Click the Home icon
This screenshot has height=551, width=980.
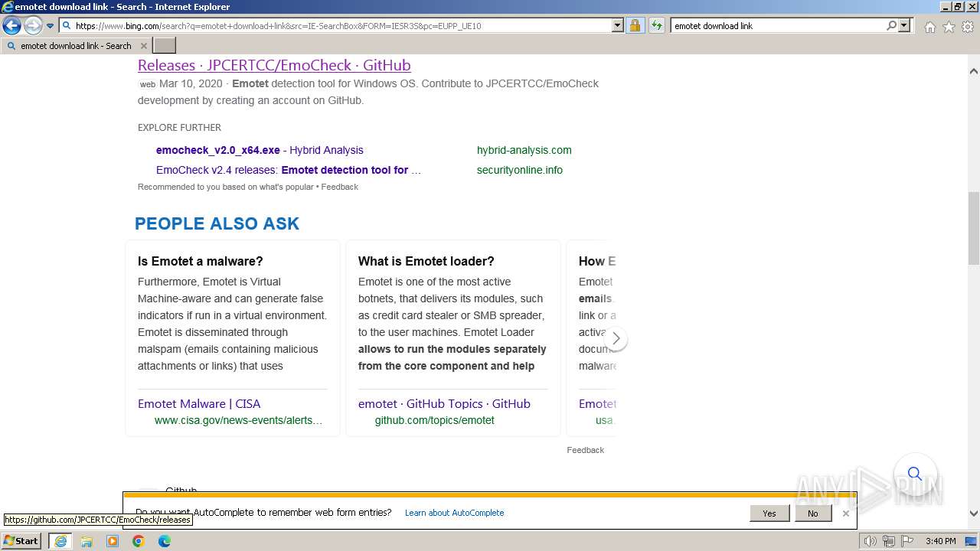tap(929, 27)
